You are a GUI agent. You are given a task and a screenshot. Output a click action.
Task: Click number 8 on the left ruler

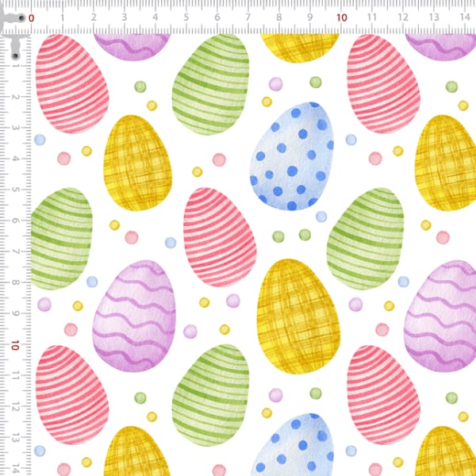pyautogui.click(x=16, y=282)
